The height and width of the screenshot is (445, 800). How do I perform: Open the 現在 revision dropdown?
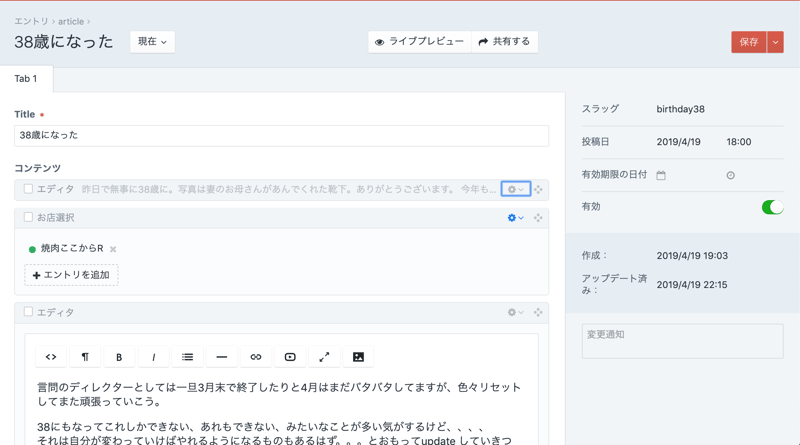[x=152, y=42]
